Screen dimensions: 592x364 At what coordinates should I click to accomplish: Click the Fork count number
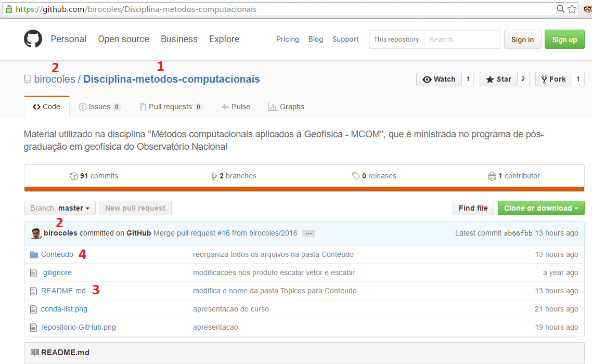point(578,79)
